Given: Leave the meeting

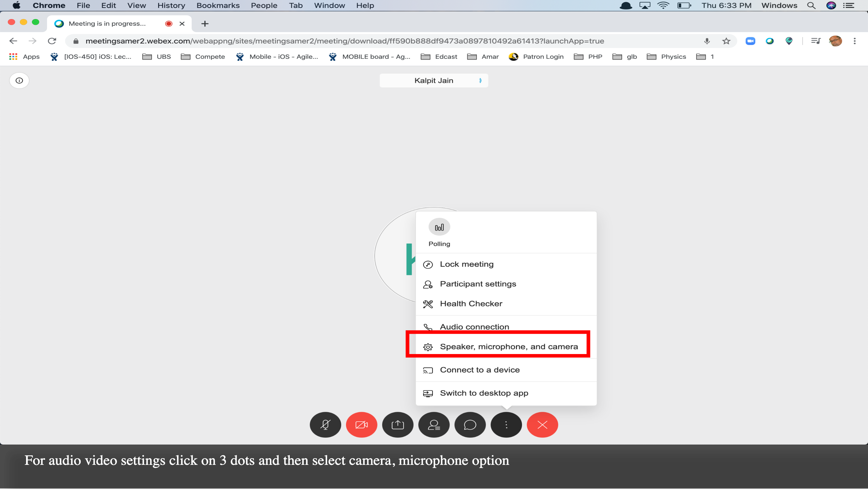Looking at the screenshot, I should click(543, 425).
